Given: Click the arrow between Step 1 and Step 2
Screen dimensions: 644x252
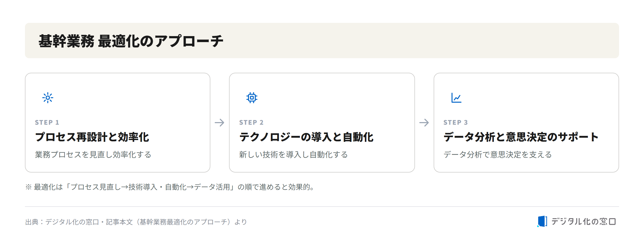Looking at the screenshot, I should [219, 123].
